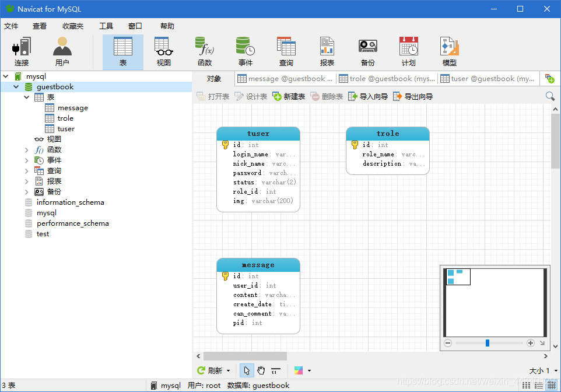Select the Table (表) toolbar icon
Image resolution: width=561 pixels, height=392 pixels.
pyautogui.click(x=122, y=51)
